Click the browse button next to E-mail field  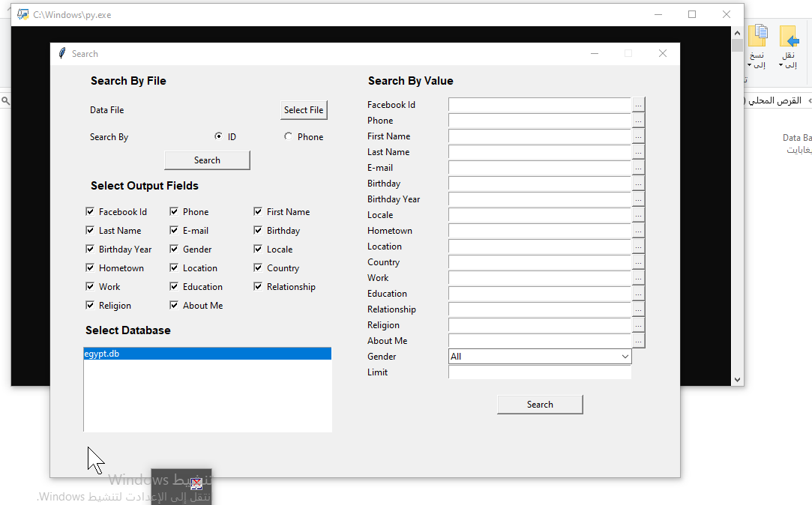638,168
